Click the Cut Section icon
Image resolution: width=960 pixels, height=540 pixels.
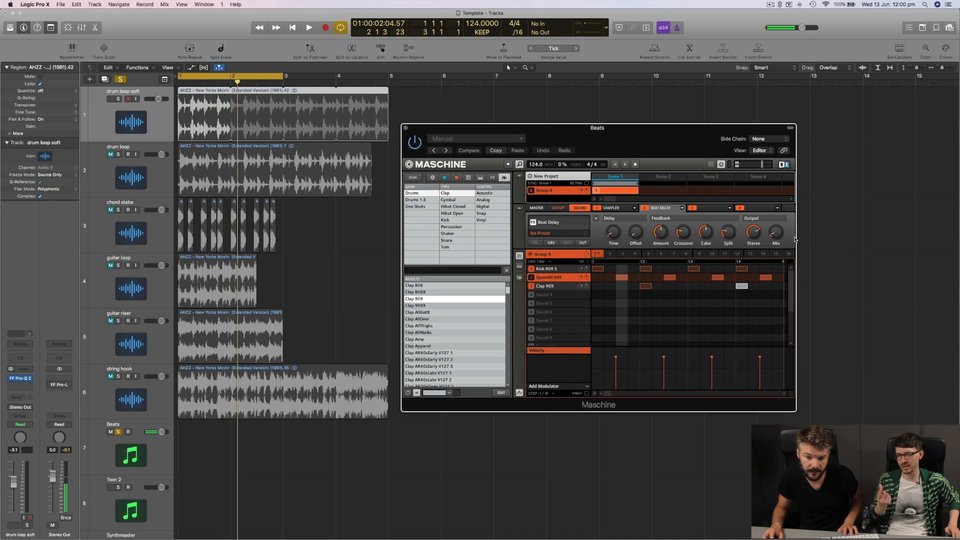[689, 48]
